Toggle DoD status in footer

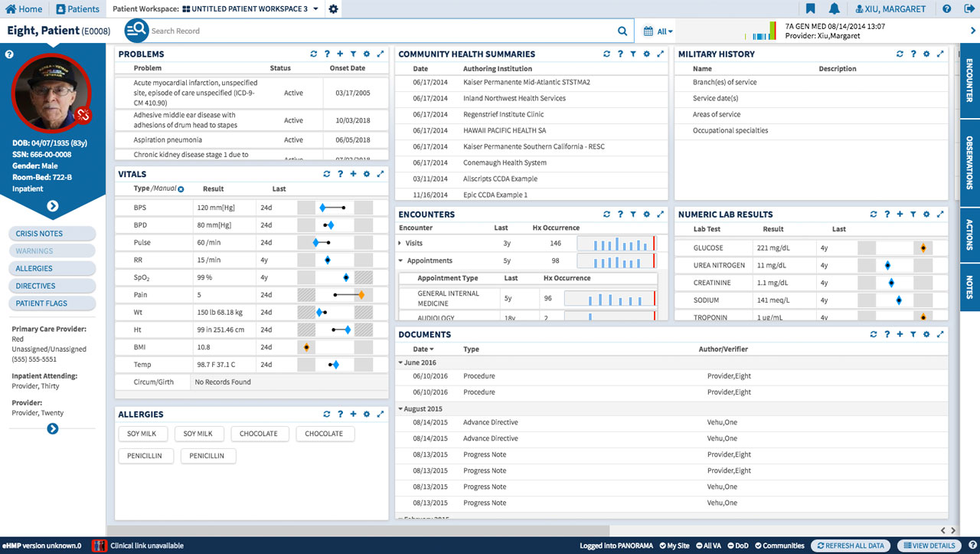[x=740, y=546]
